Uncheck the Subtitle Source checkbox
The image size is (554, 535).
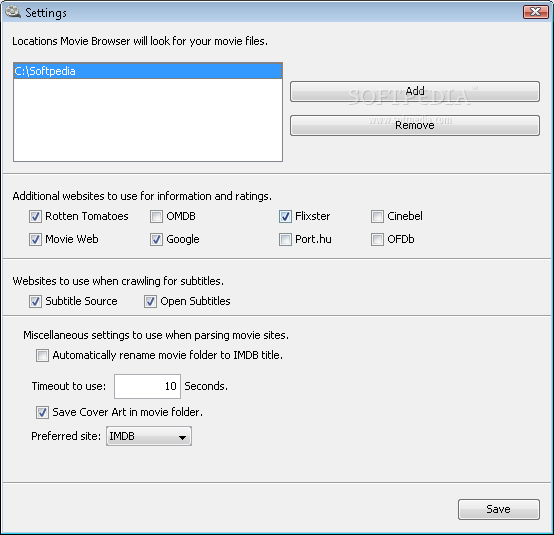coord(35,301)
